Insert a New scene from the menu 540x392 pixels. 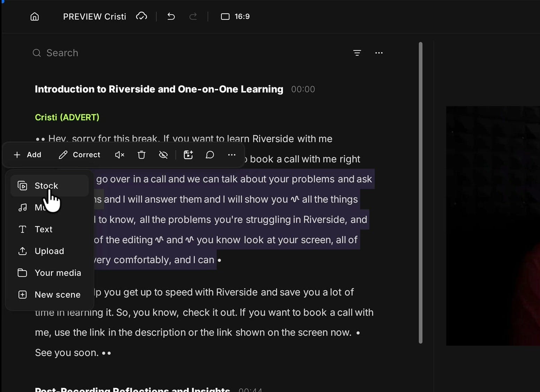(50, 294)
